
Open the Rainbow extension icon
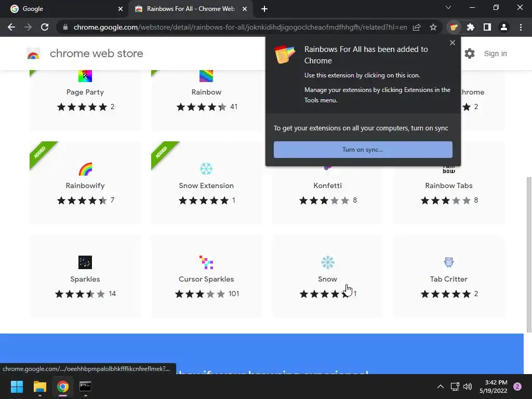click(206, 76)
